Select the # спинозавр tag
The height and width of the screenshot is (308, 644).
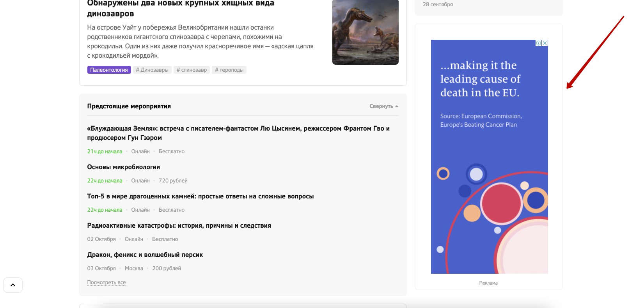192,70
